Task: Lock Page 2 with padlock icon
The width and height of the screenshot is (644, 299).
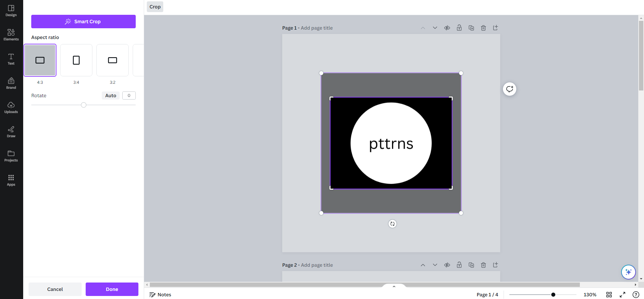Action: 459,265
